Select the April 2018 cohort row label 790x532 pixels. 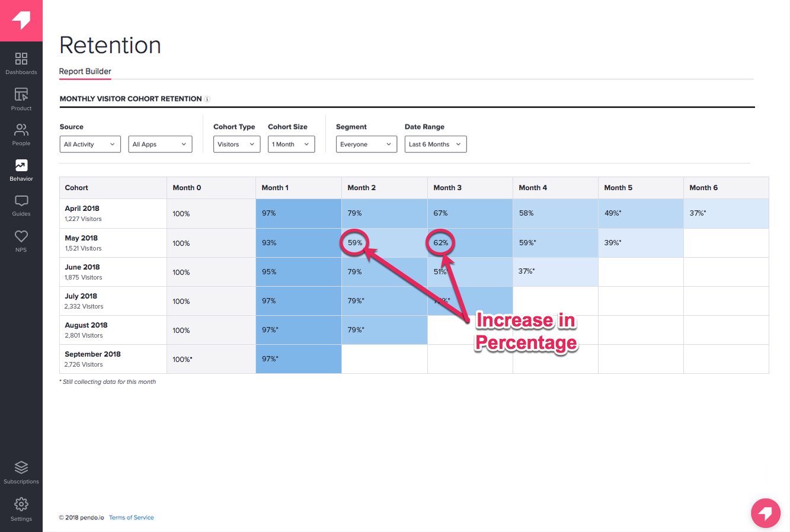pyautogui.click(x=82, y=209)
